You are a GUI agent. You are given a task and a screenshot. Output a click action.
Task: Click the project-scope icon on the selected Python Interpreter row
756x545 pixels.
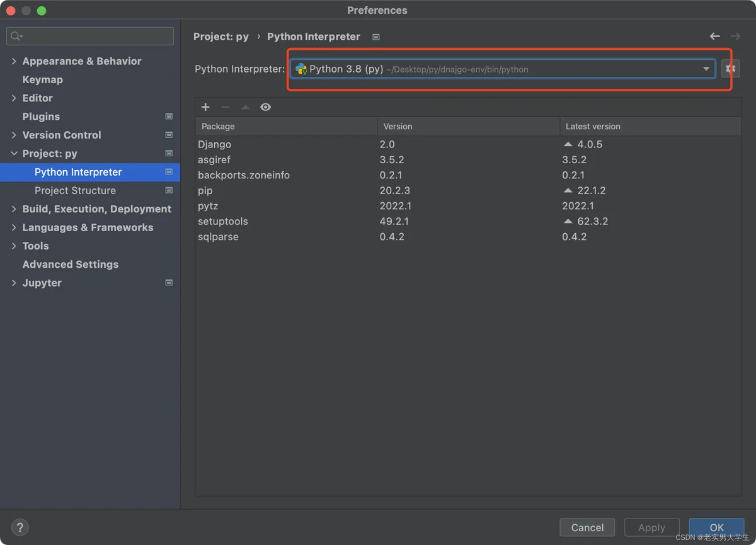tap(169, 172)
